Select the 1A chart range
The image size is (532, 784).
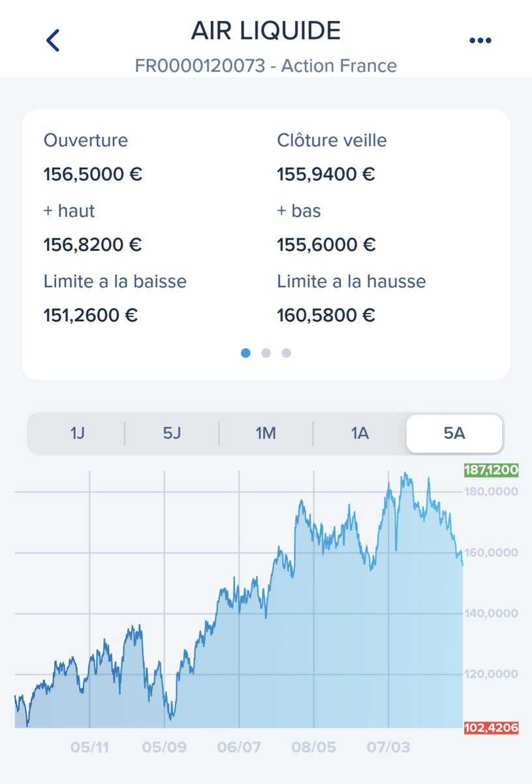pyautogui.click(x=360, y=433)
